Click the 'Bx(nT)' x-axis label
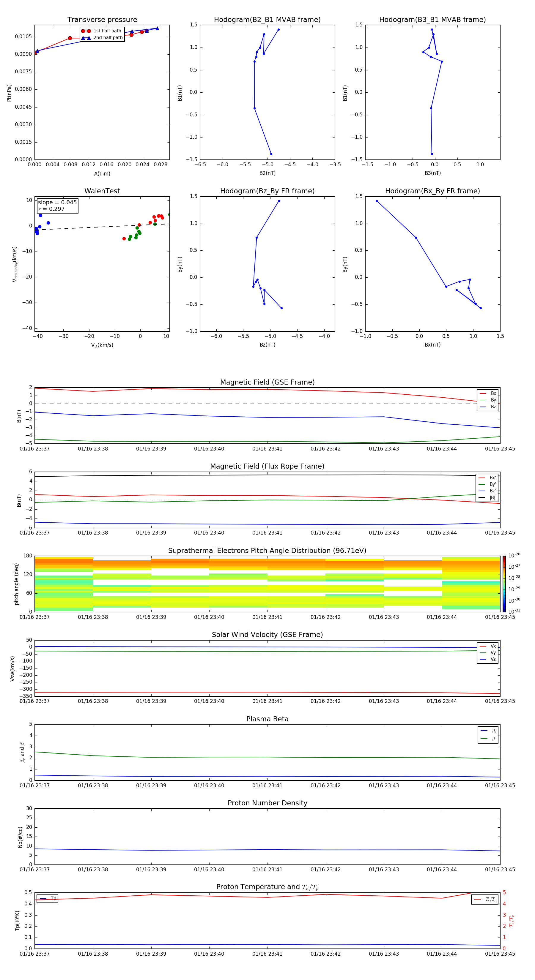 [x=432, y=345]
